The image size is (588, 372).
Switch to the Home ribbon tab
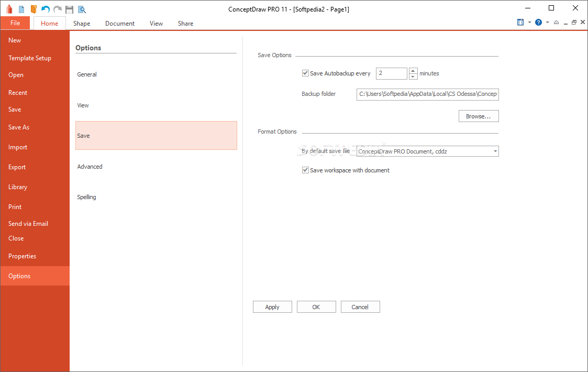pos(50,23)
